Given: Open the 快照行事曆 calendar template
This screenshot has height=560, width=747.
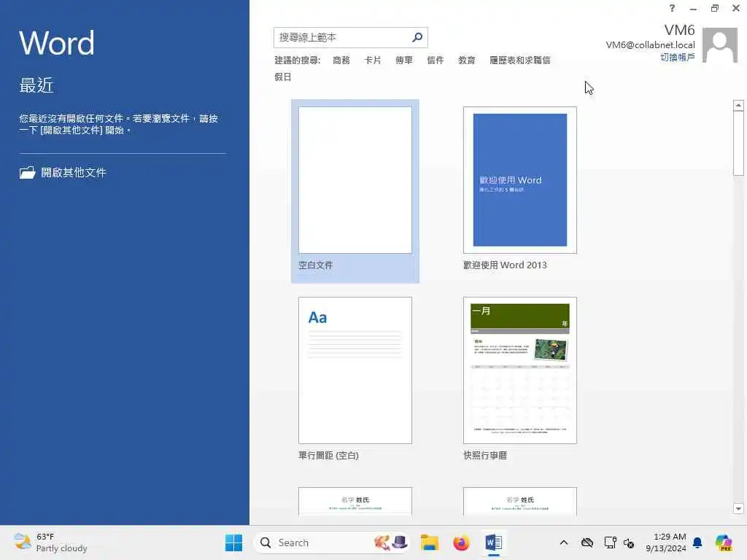Looking at the screenshot, I should [519, 379].
